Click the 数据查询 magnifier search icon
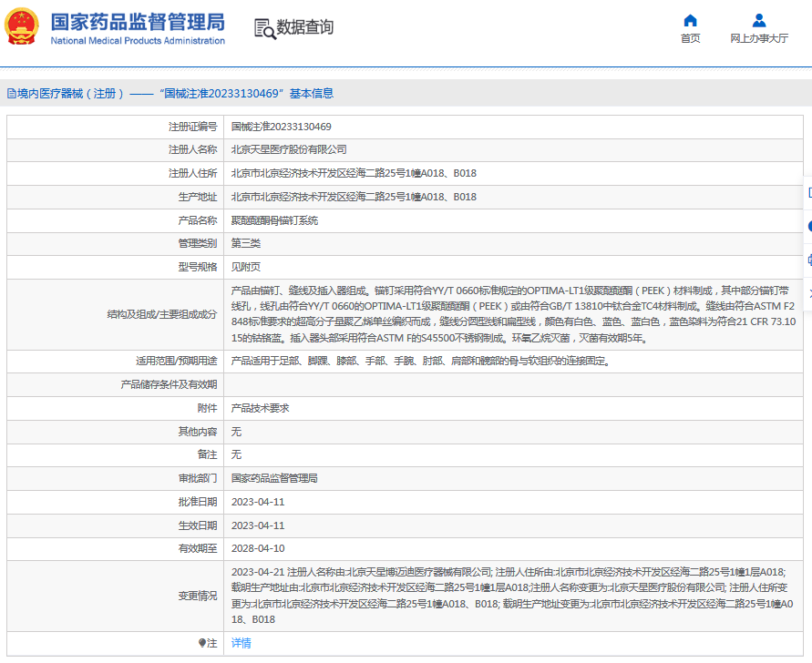The height and width of the screenshot is (663, 812). [265, 27]
